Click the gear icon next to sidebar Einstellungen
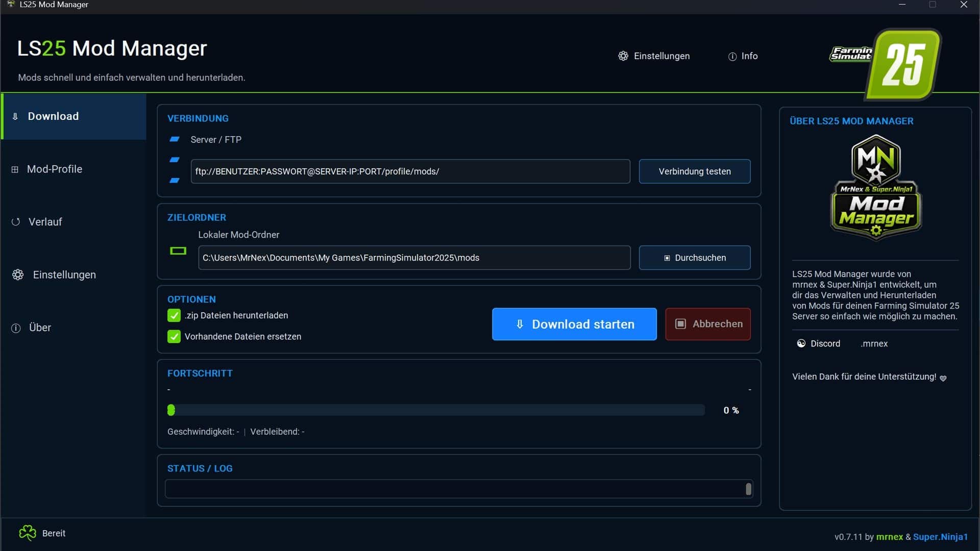 tap(18, 274)
